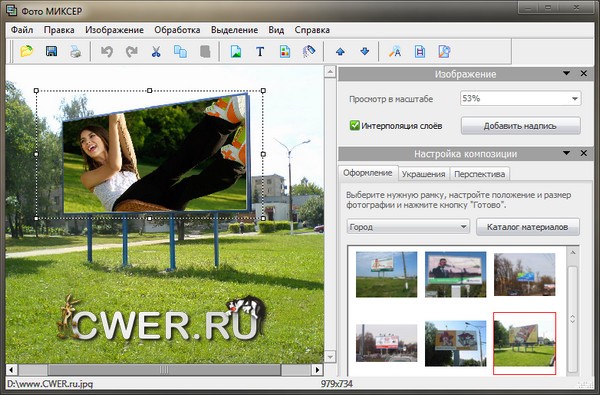Save project with the floppy disk icon
Viewport: 600px width, 395px height.
tap(51, 51)
